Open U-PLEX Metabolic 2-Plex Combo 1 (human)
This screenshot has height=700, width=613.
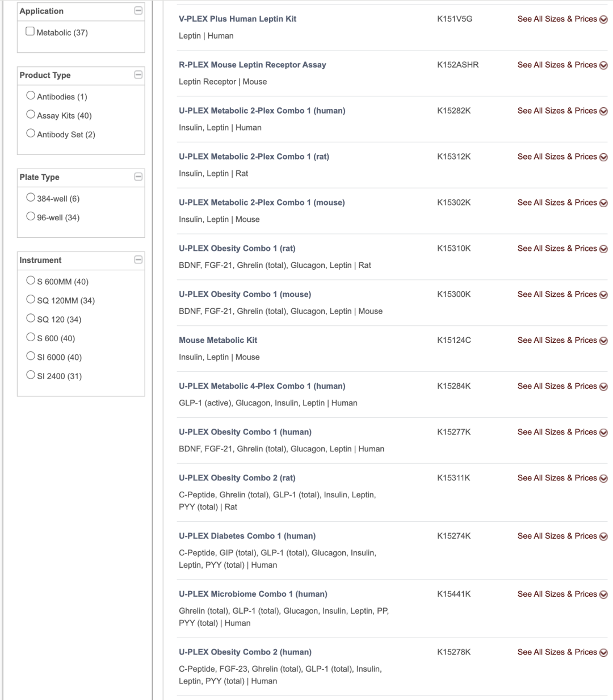pos(262,111)
